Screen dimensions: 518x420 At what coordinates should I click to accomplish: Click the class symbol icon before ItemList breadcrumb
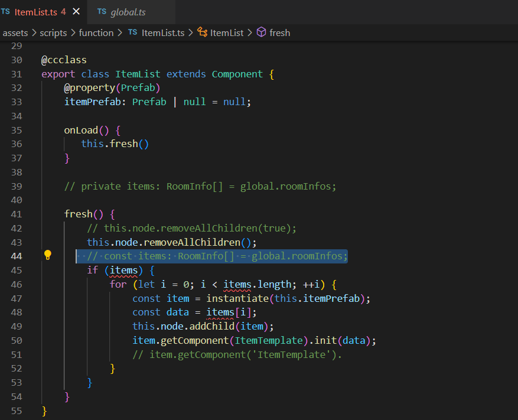pyautogui.click(x=202, y=32)
